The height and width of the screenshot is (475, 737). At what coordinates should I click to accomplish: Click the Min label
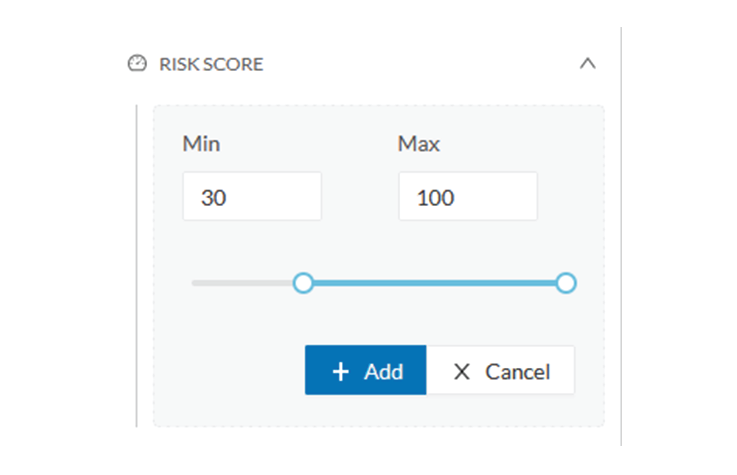coord(201,143)
